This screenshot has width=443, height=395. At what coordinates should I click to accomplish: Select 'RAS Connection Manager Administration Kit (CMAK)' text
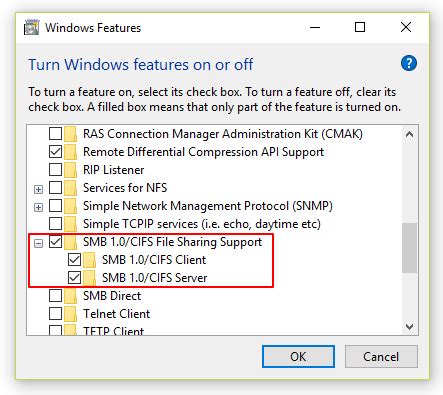pos(223,134)
